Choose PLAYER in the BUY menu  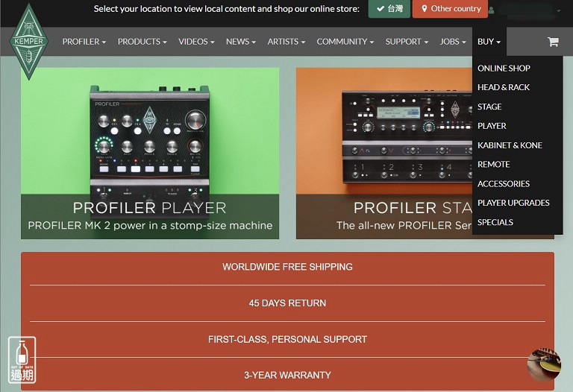click(x=492, y=126)
